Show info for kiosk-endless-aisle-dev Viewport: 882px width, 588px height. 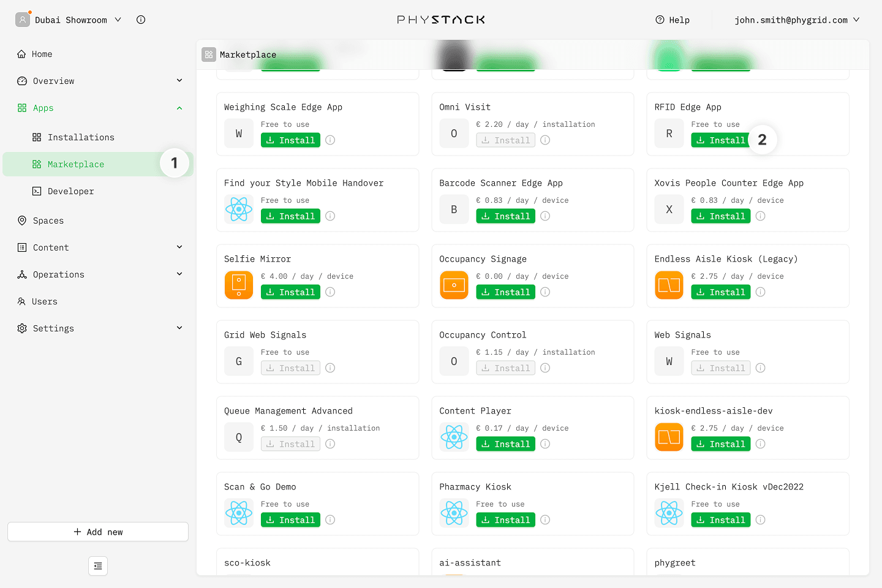click(760, 444)
